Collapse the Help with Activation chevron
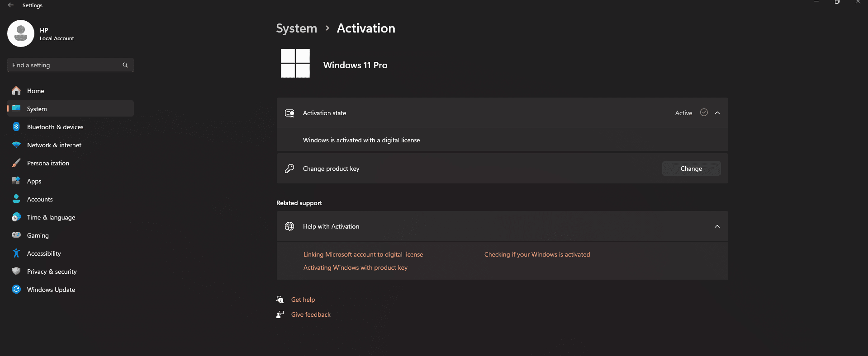Screen dimensions: 868x356 717,226
